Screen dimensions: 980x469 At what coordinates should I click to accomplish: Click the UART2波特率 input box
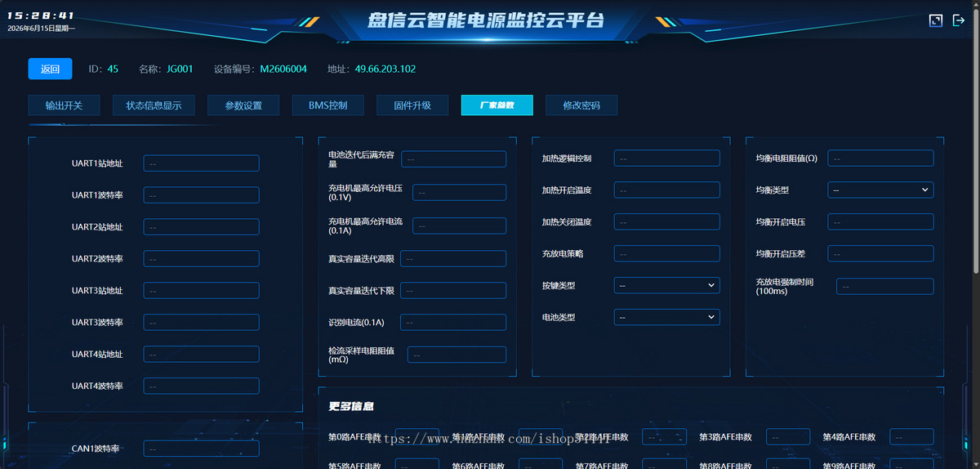pos(201,259)
